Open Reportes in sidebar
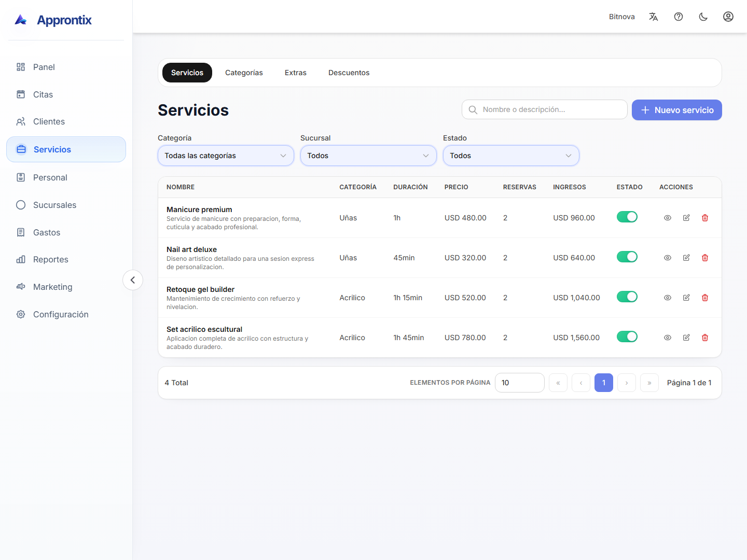This screenshot has height=560, width=747. tap(66, 259)
